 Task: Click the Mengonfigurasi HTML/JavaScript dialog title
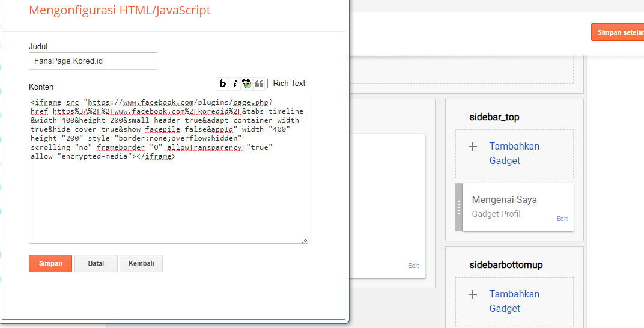point(120,10)
